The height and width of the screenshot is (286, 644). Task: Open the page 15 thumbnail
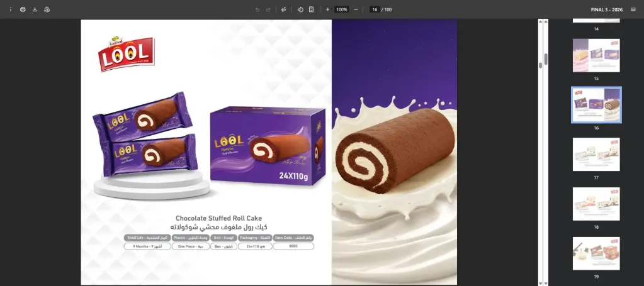(596, 55)
